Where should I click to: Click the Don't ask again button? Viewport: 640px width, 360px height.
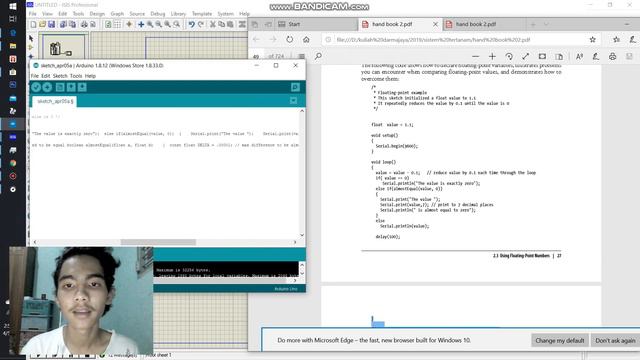tap(615, 340)
